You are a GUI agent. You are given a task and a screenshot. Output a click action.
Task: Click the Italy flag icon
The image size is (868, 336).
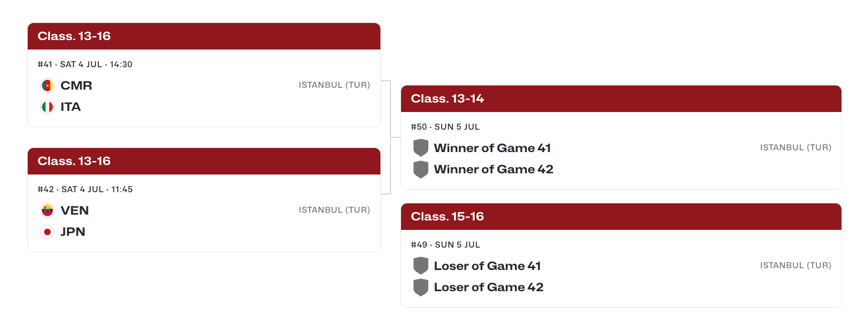tap(47, 107)
